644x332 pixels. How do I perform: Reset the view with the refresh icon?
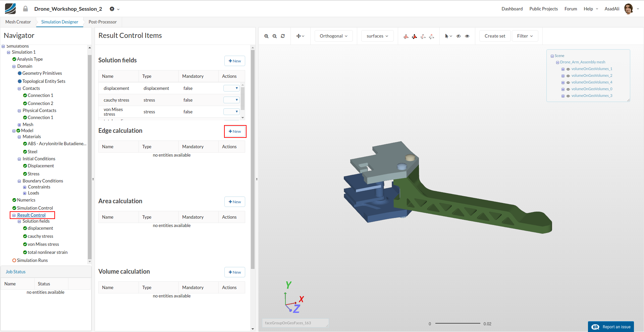pos(283,36)
